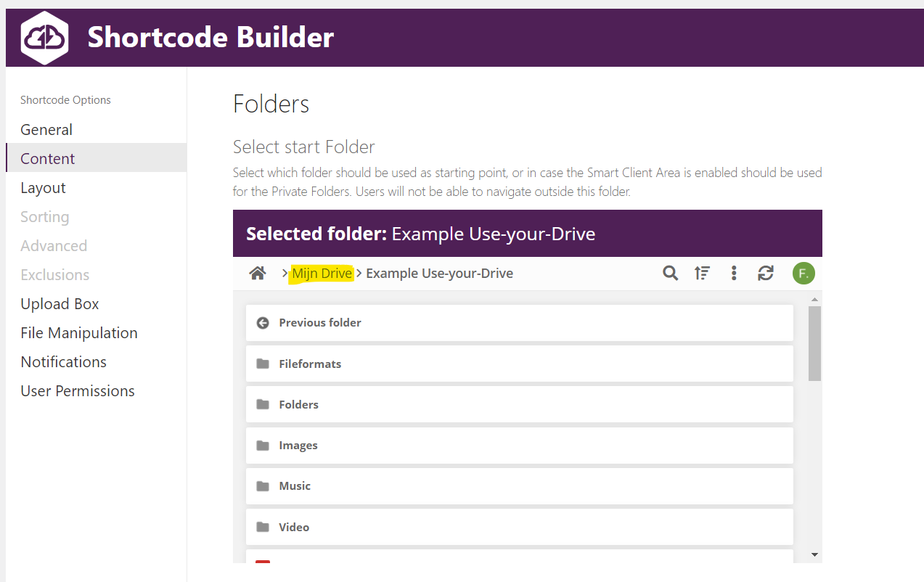Viewport: 924px width, 582px height.
Task: Select the General options tab
Action: tap(46, 130)
